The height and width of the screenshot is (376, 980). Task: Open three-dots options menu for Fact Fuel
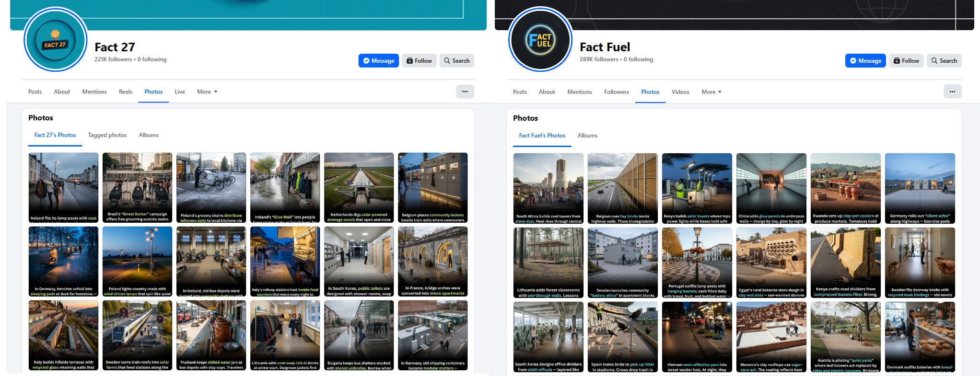pos(952,91)
